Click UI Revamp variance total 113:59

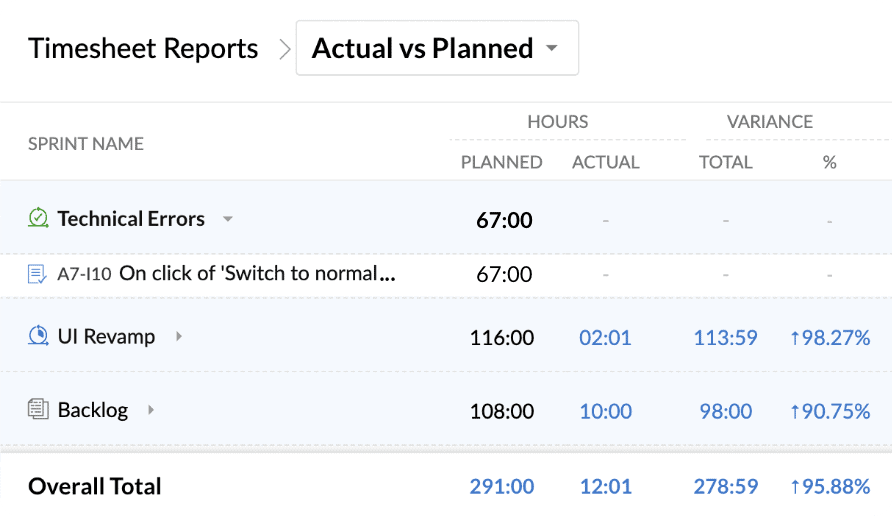(725, 338)
